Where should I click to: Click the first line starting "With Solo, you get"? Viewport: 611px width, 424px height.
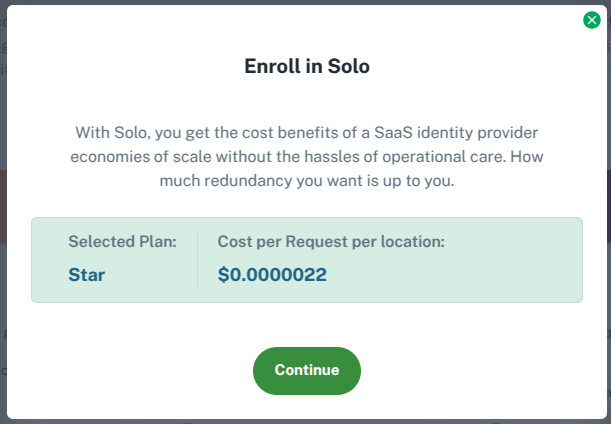[306, 132]
